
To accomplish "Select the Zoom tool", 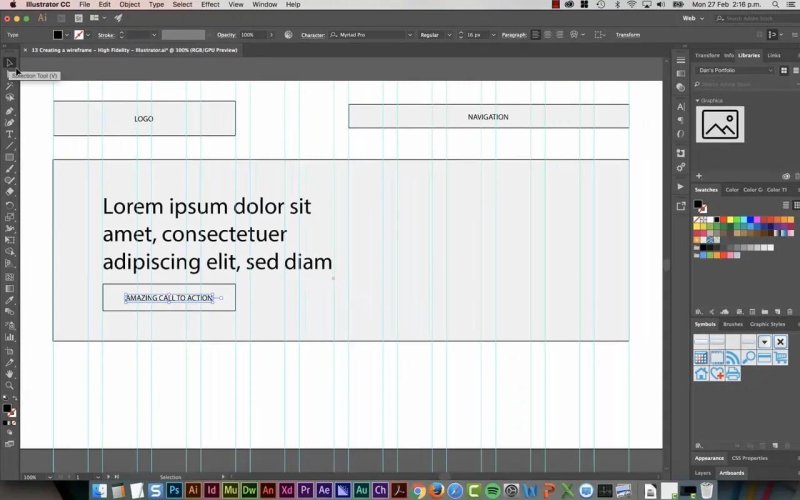I will click(x=9, y=386).
